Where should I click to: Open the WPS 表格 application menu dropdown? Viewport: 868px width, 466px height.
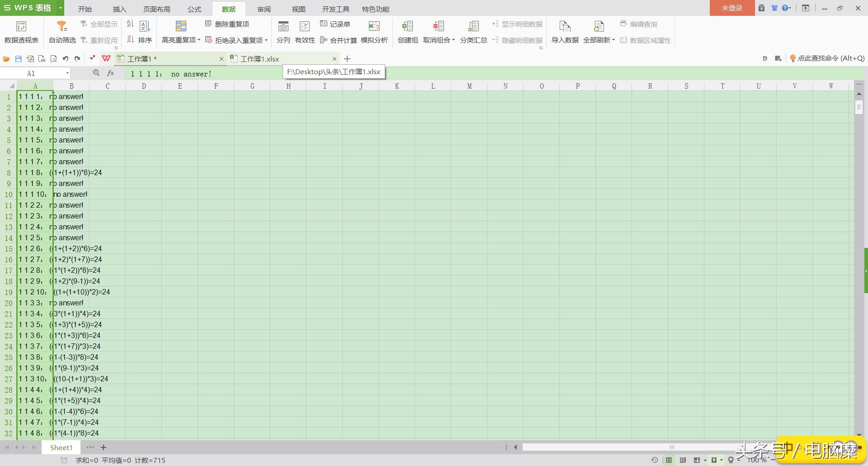[60, 8]
